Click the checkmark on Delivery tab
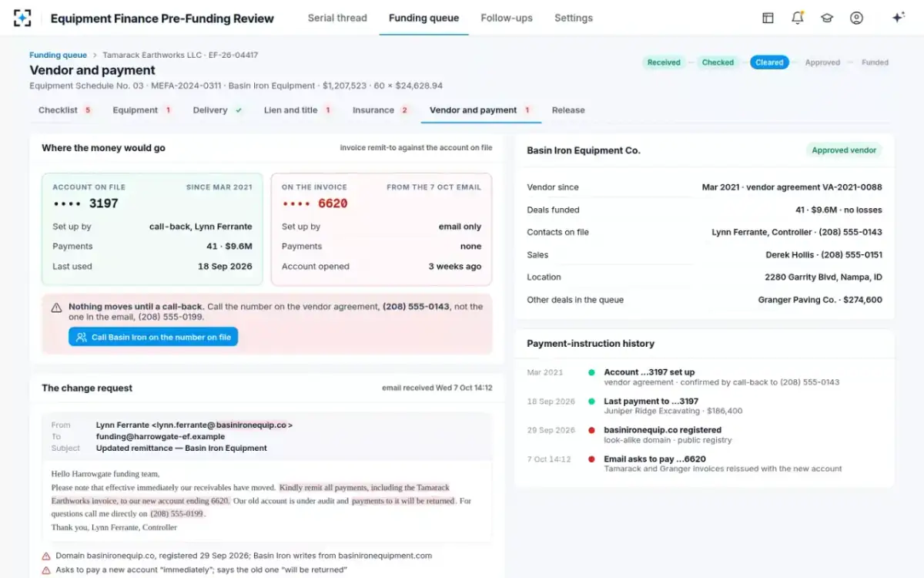Viewport: 924px width, 578px height. [239, 110]
